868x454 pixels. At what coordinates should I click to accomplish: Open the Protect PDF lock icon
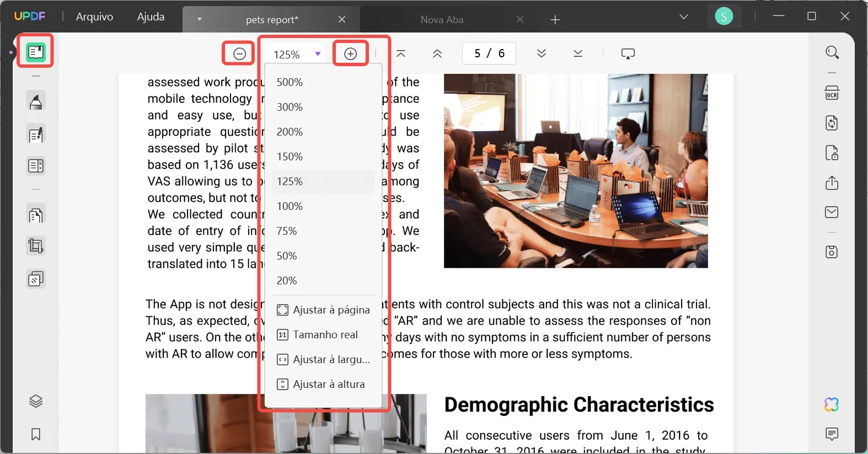(x=832, y=153)
